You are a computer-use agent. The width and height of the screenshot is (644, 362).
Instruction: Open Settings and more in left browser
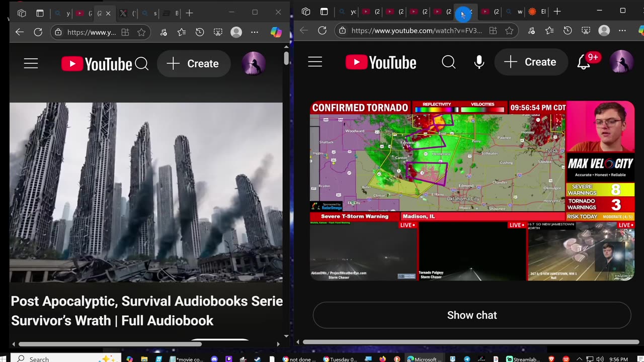(x=255, y=32)
